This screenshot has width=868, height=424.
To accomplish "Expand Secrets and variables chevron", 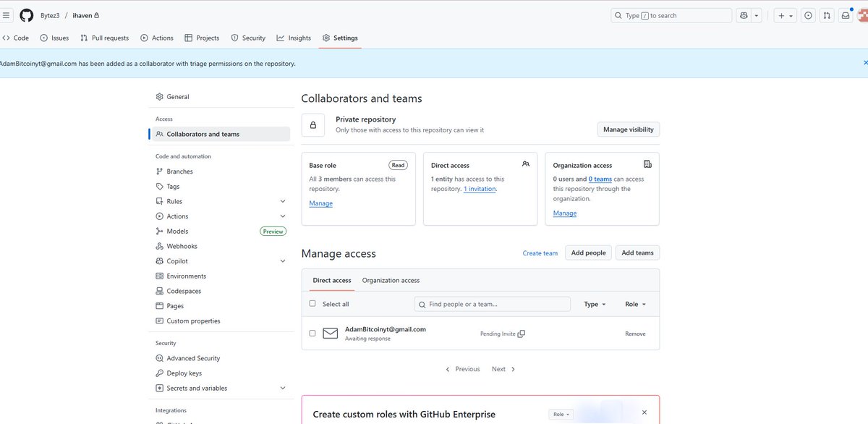I will click(282, 388).
